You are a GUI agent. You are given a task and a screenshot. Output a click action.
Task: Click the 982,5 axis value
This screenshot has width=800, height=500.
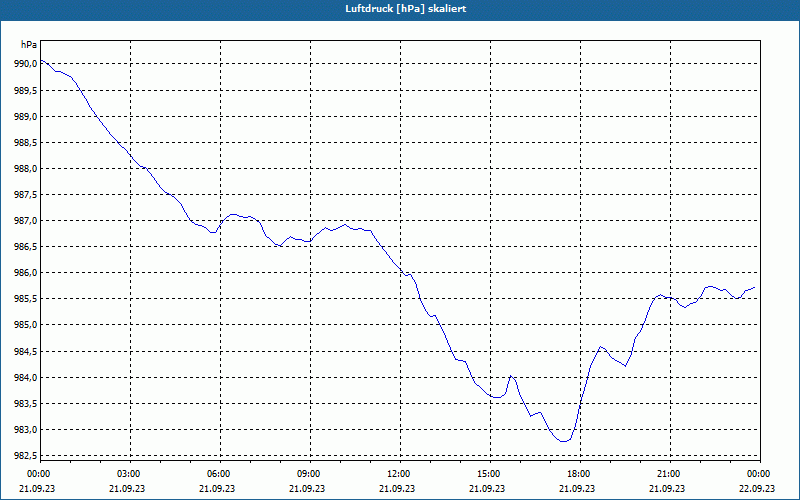[x=26, y=455]
